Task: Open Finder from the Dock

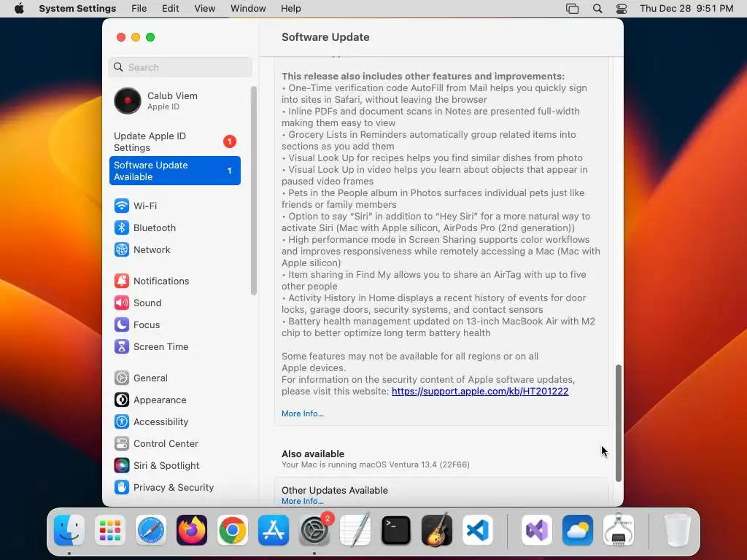Action: tap(69, 530)
